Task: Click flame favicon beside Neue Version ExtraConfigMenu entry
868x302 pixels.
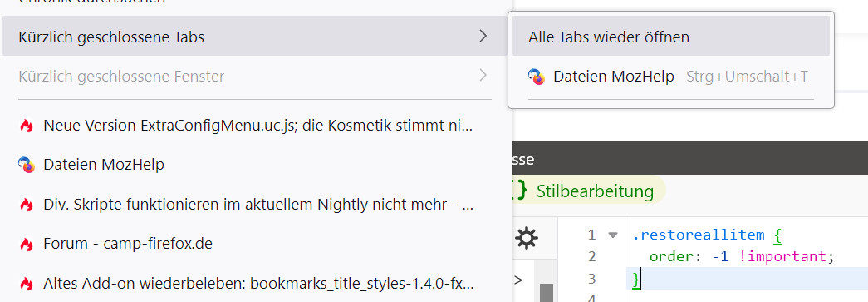Action: click(26, 126)
